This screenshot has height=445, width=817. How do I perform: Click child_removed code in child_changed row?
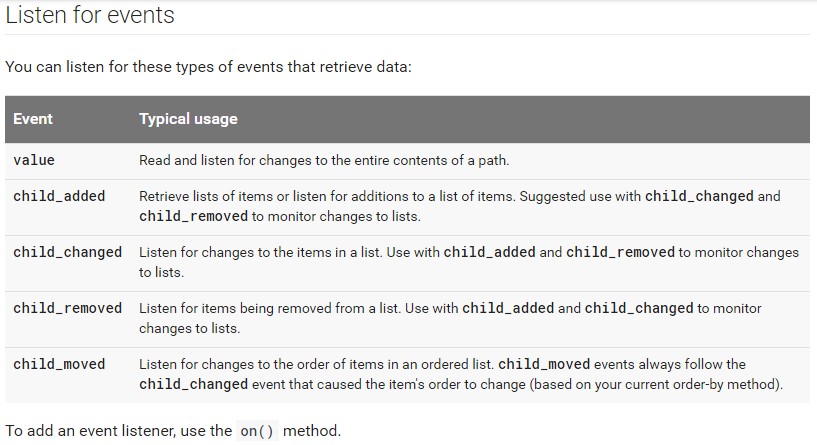click(620, 252)
